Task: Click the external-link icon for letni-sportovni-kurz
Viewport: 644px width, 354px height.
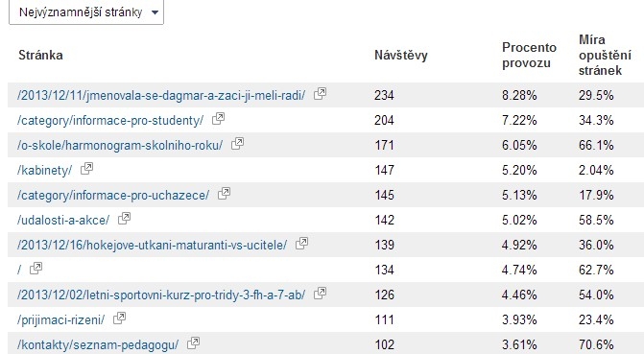Action: tap(320, 294)
